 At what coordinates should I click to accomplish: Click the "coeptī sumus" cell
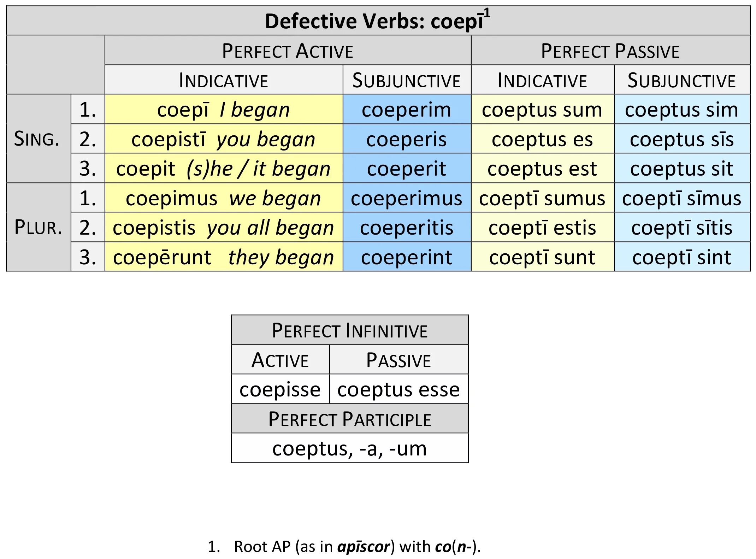(542, 198)
